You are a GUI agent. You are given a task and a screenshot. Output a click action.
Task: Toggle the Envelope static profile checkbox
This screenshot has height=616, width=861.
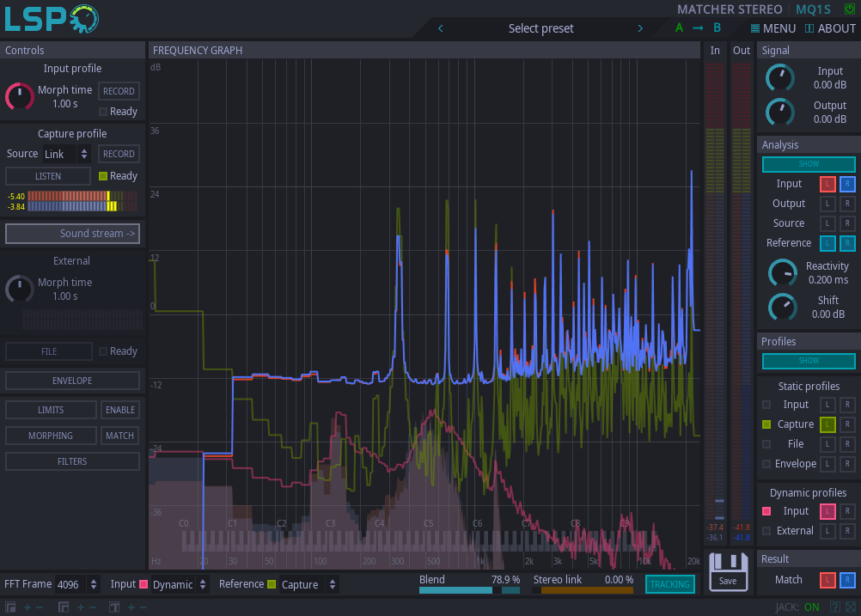[x=766, y=464]
